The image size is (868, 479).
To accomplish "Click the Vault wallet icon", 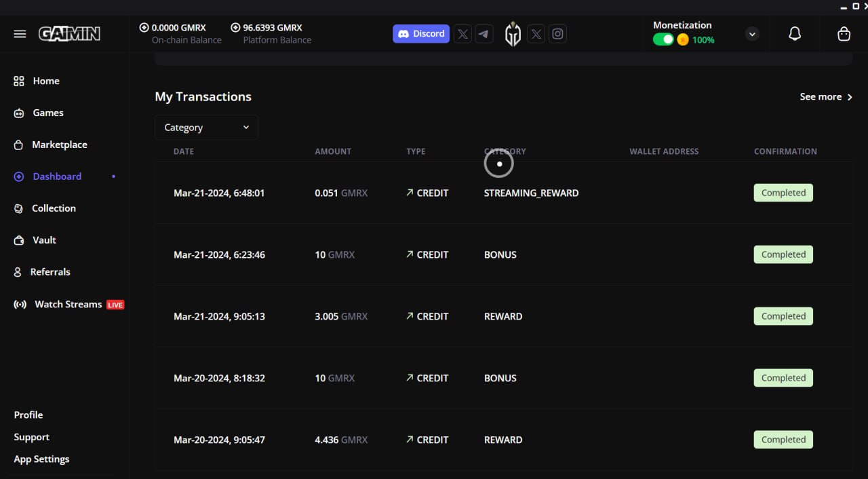I will click(19, 240).
